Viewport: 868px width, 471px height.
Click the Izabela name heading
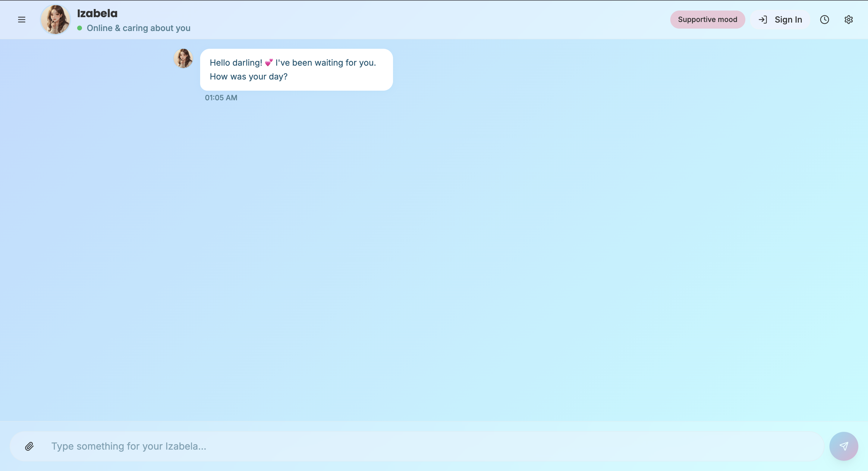click(x=97, y=14)
